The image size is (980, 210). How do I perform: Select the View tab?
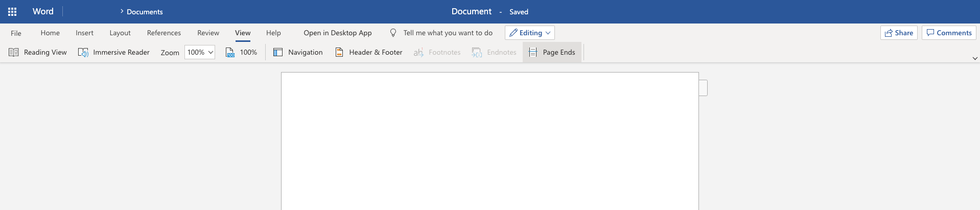coord(243,33)
